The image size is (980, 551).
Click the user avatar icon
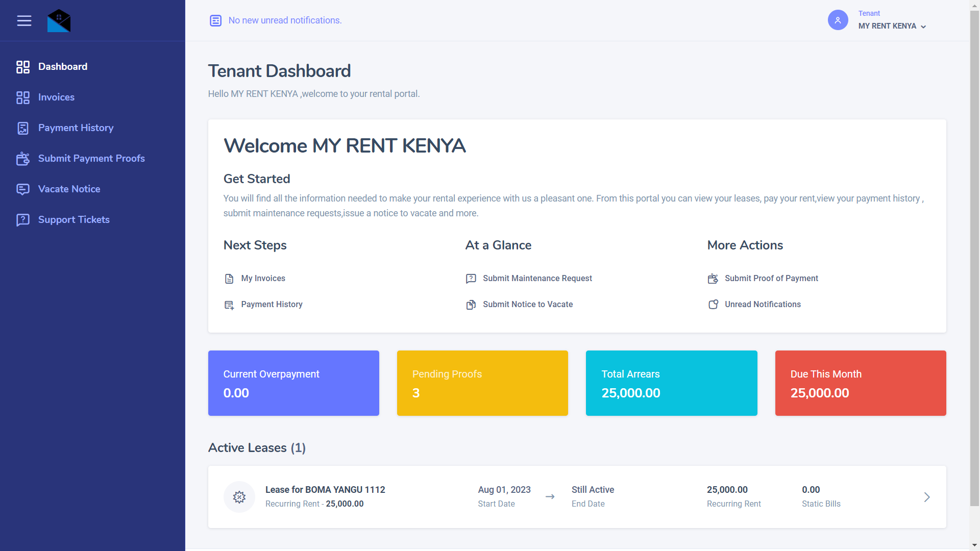pyautogui.click(x=838, y=20)
